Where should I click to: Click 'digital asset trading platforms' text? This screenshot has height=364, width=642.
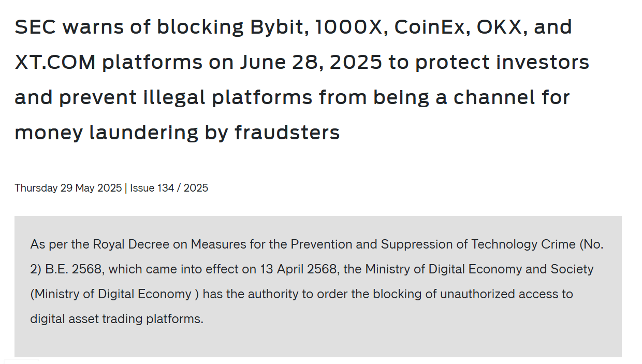[x=116, y=318]
